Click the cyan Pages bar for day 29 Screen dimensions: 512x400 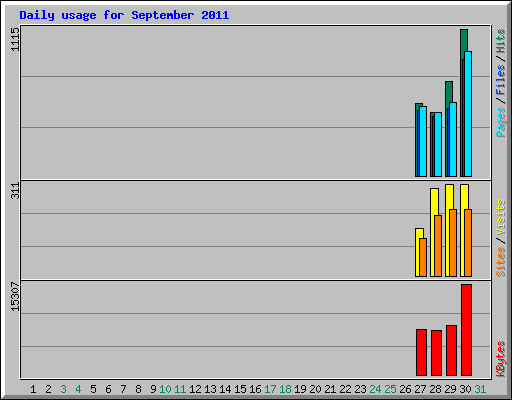(453, 139)
